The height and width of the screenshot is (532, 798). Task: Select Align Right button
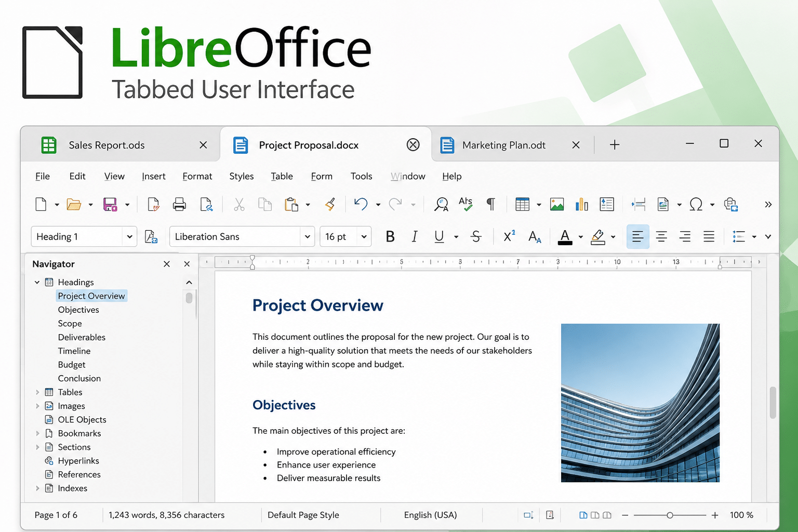click(685, 236)
